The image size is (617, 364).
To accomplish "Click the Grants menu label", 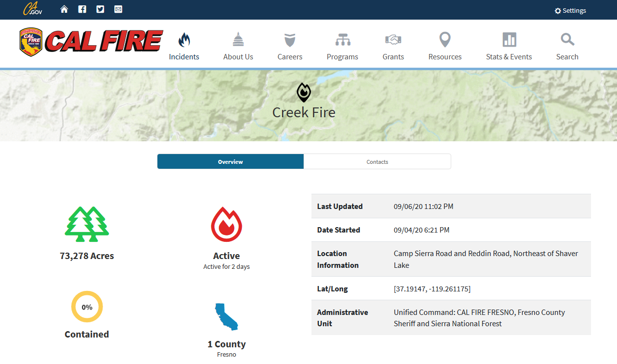I will (x=393, y=57).
